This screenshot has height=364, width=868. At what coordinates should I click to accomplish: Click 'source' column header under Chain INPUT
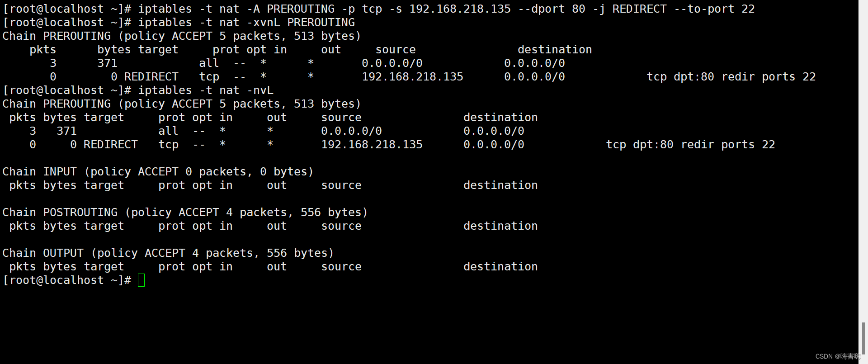tap(341, 185)
